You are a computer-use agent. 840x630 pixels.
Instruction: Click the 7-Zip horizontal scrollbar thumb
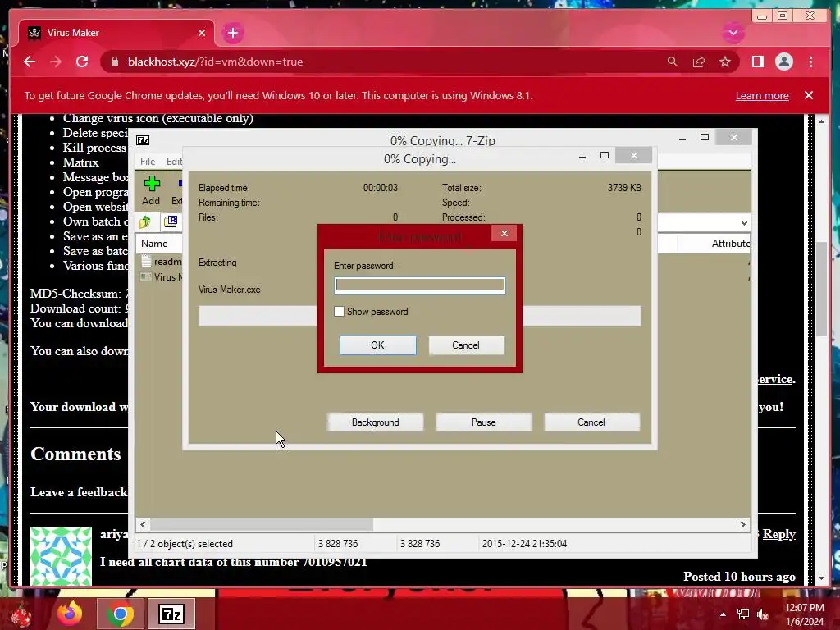262,524
